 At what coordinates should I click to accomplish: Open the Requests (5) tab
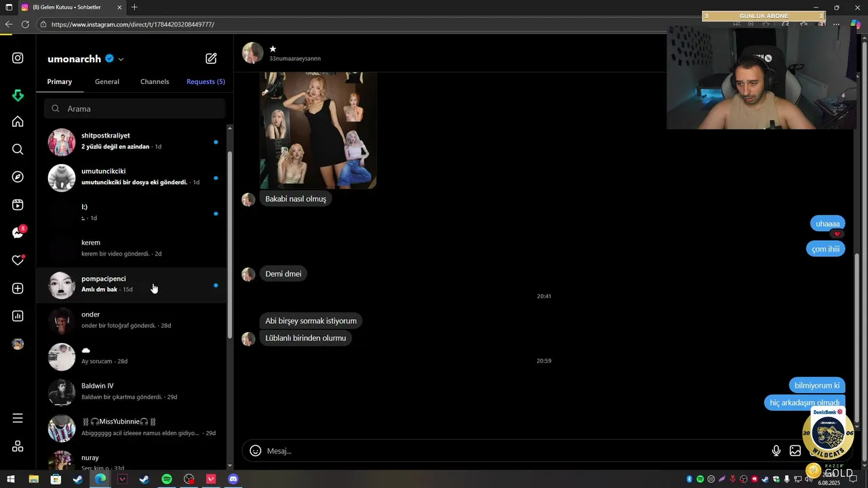coord(205,81)
